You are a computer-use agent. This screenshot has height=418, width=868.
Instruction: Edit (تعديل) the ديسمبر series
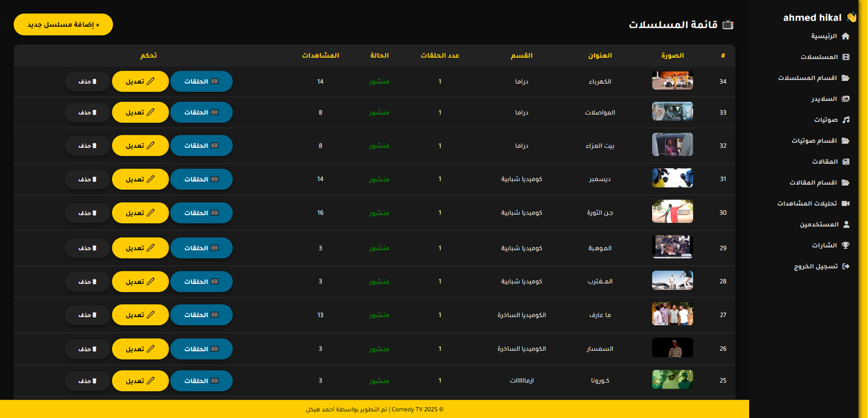click(x=140, y=179)
